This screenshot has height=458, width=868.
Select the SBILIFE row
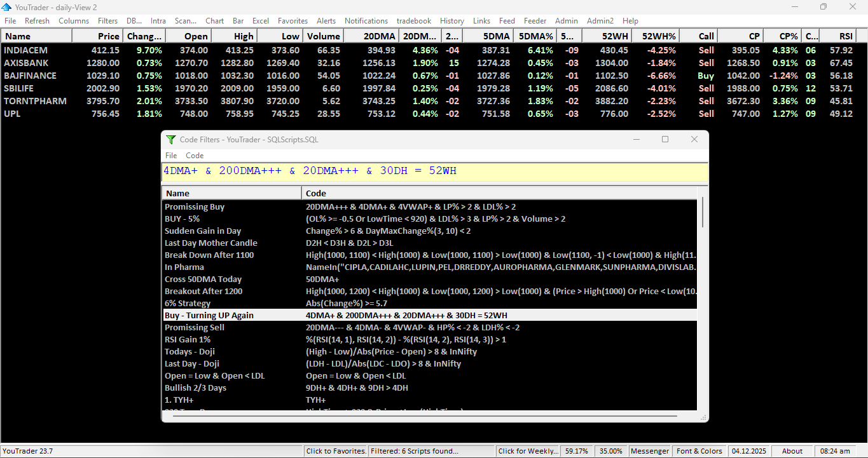[434, 88]
